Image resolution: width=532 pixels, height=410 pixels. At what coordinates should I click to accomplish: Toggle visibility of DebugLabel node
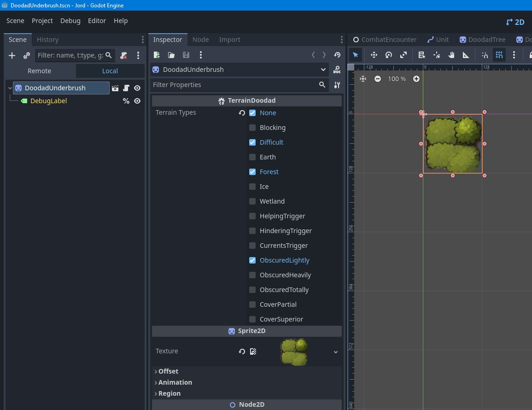137,101
